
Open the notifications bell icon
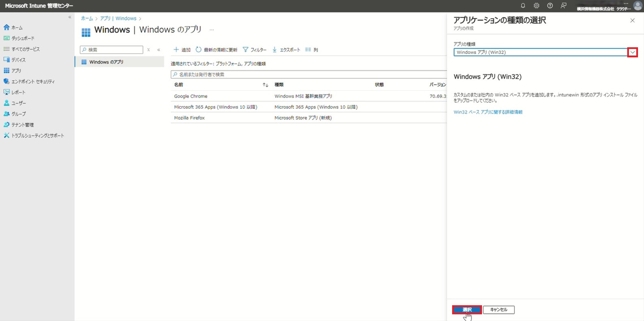(523, 6)
